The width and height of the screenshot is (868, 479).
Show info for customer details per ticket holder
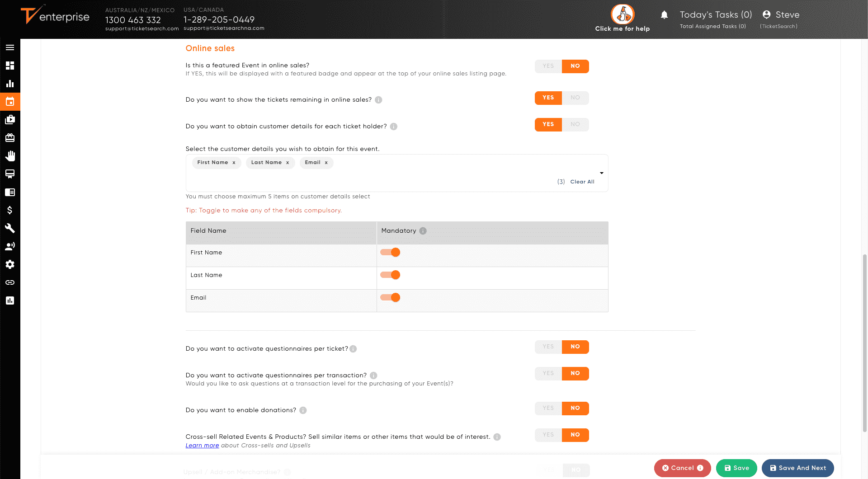[394, 127]
